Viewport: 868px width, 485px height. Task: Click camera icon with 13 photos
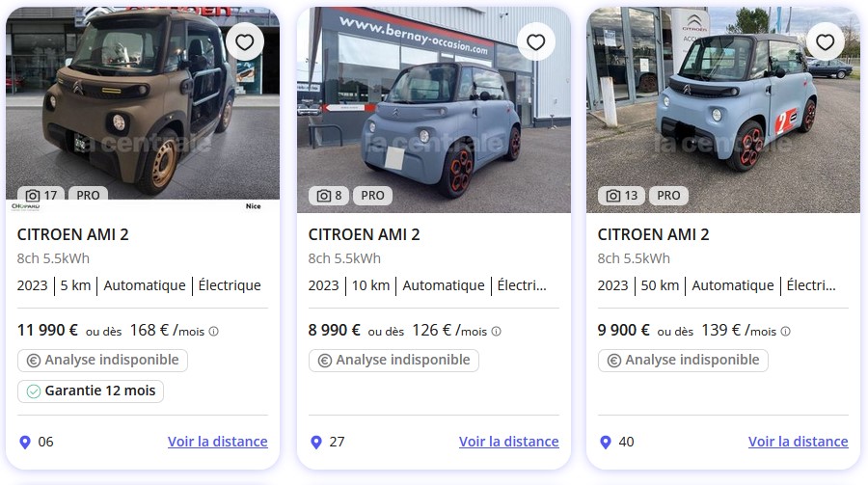click(x=613, y=195)
